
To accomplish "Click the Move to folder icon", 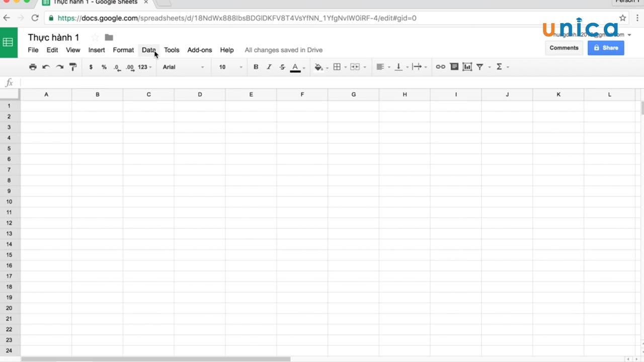I will [109, 38].
